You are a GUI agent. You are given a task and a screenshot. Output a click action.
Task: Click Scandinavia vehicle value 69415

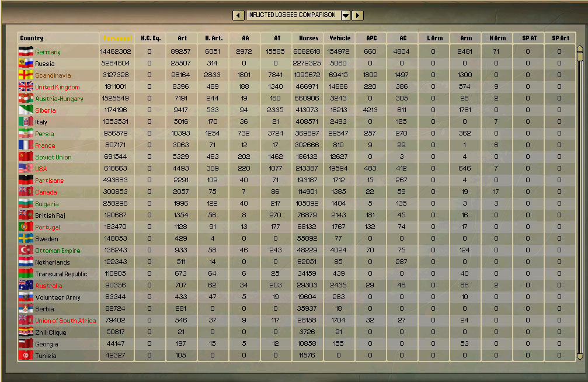(x=338, y=75)
